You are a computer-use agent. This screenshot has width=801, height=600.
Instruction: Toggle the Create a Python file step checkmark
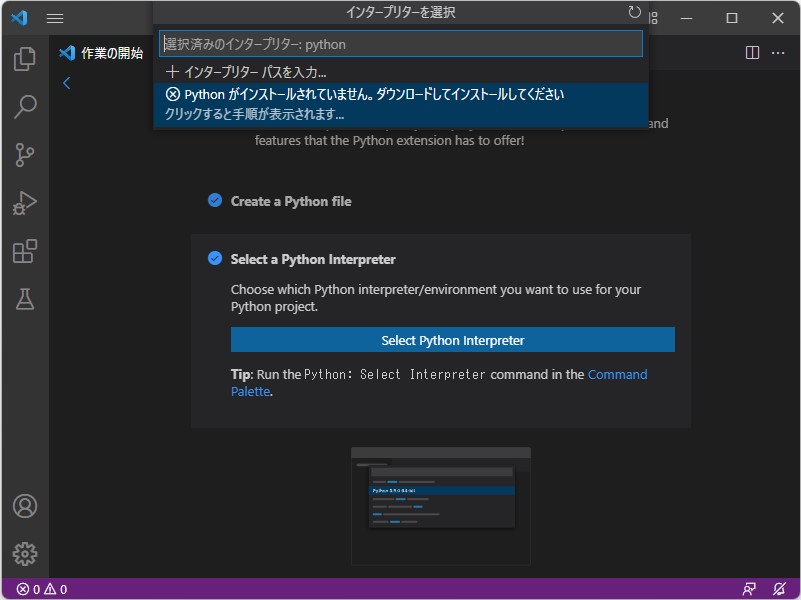214,200
